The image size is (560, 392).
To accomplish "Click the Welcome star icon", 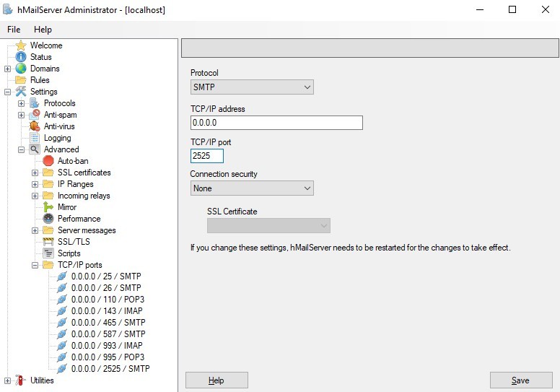I will (21, 45).
